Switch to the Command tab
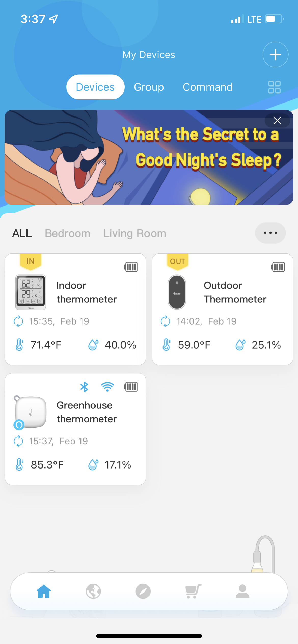This screenshot has height=644, width=298. pos(208,87)
